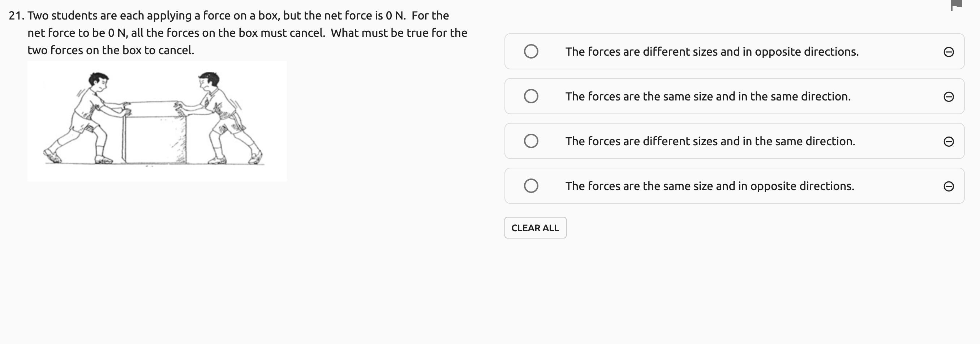The width and height of the screenshot is (980, 344).
Task: Click answer text 'same size and in the same direction'
Action: [x=708, y=96]
